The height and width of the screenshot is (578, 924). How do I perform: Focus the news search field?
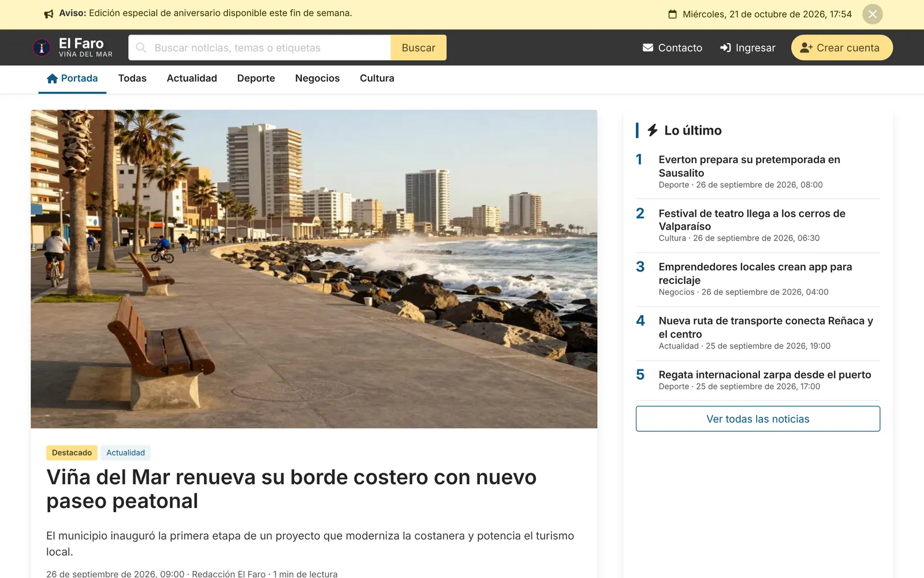click(x=259, y=47)
